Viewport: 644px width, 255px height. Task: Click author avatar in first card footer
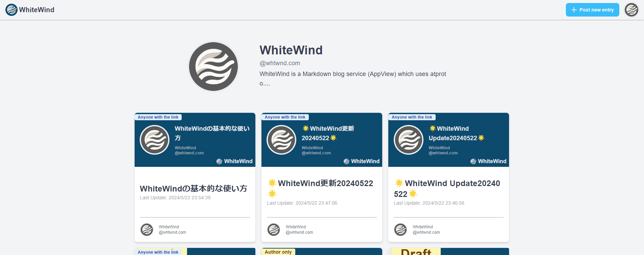(x=147, y=230)
